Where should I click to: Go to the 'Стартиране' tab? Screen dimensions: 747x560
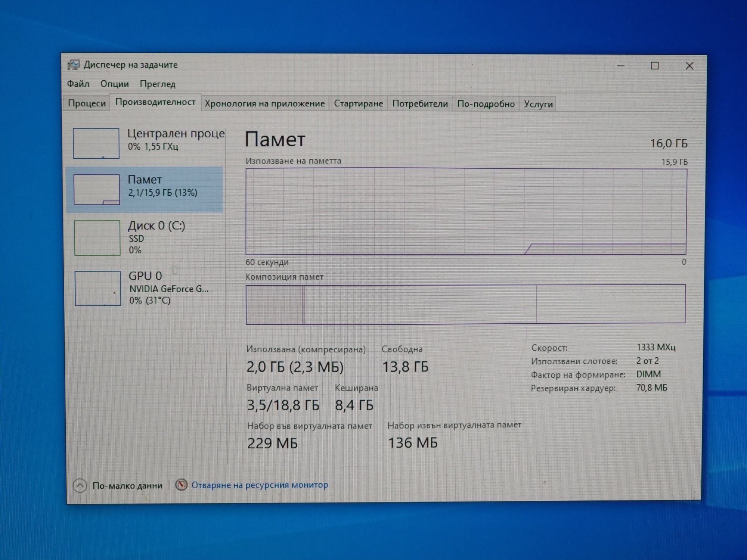359,103
